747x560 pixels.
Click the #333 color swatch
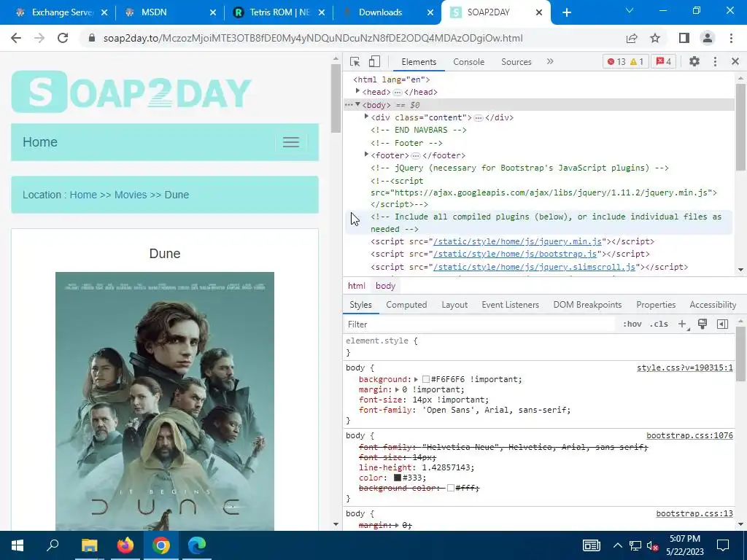pyautogui.click(x=398, y=478)
